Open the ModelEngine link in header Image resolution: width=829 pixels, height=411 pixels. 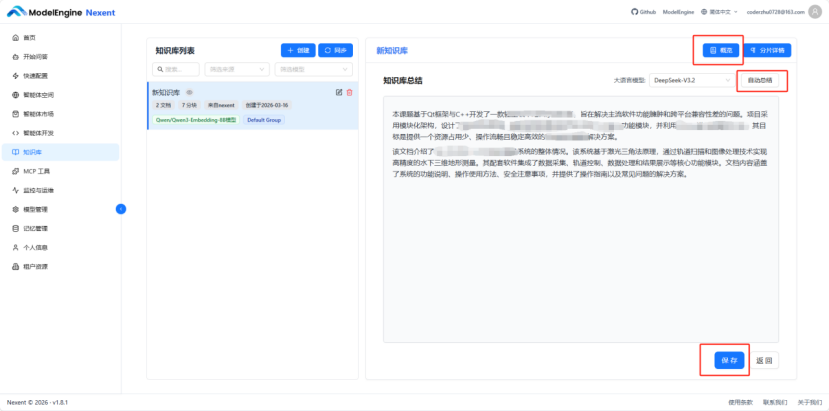678,12
